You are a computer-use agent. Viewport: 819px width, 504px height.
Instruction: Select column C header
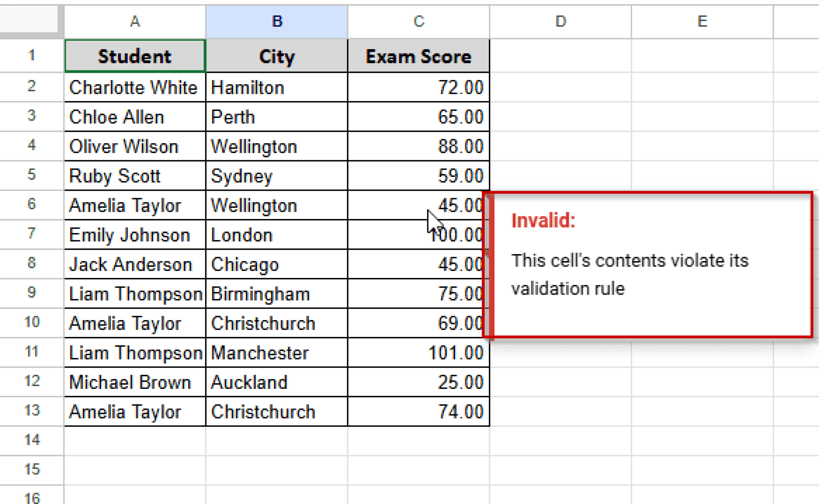pos(418,22)
